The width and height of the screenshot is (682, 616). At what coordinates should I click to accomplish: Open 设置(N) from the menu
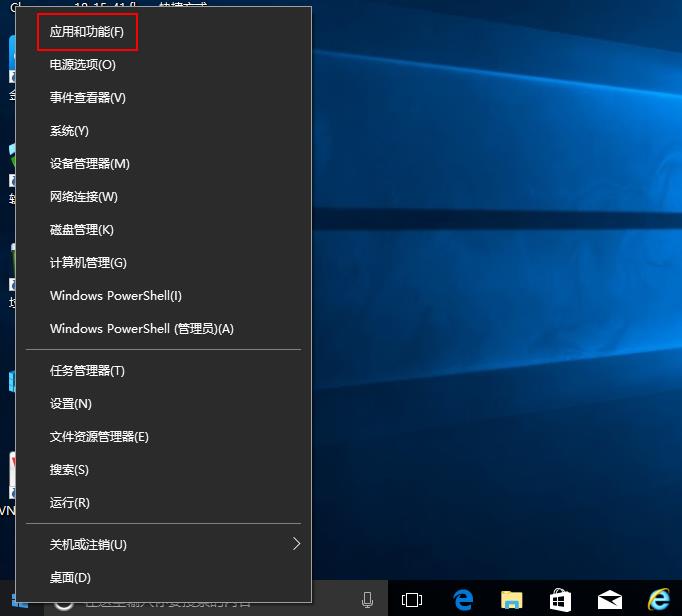coord(71,404)
